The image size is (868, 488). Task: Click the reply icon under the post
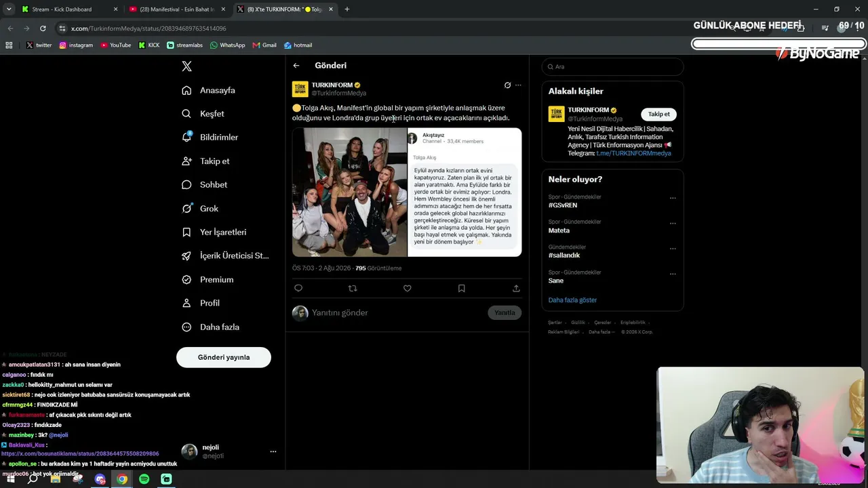[x=298, y=288]
